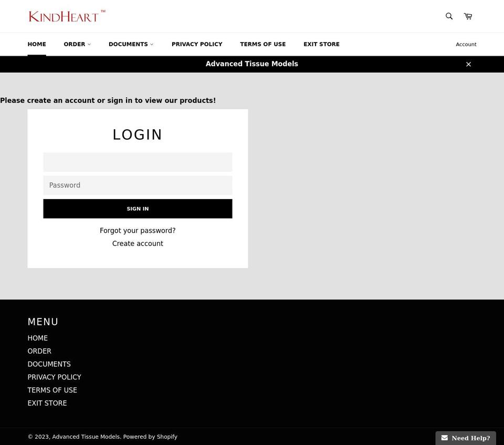Viewport: 504px width, 445px height.
Task: Click EXIT STORE in the navigation bar
Action: coord(321,44)
